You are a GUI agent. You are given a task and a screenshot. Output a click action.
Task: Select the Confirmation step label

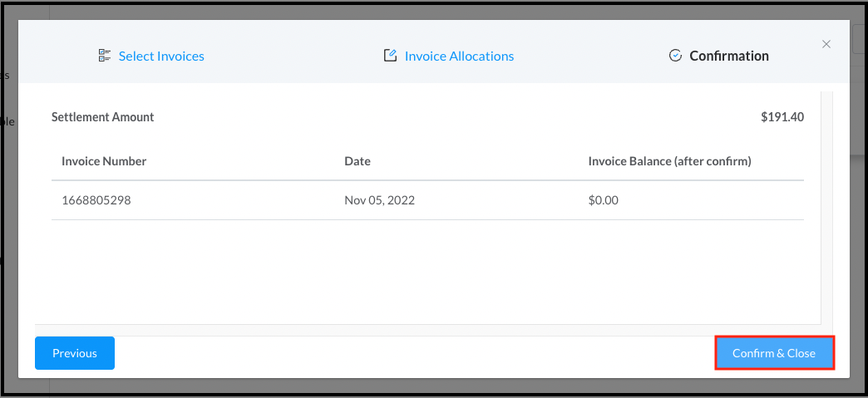pyautogui.click(x=729, y=57)
